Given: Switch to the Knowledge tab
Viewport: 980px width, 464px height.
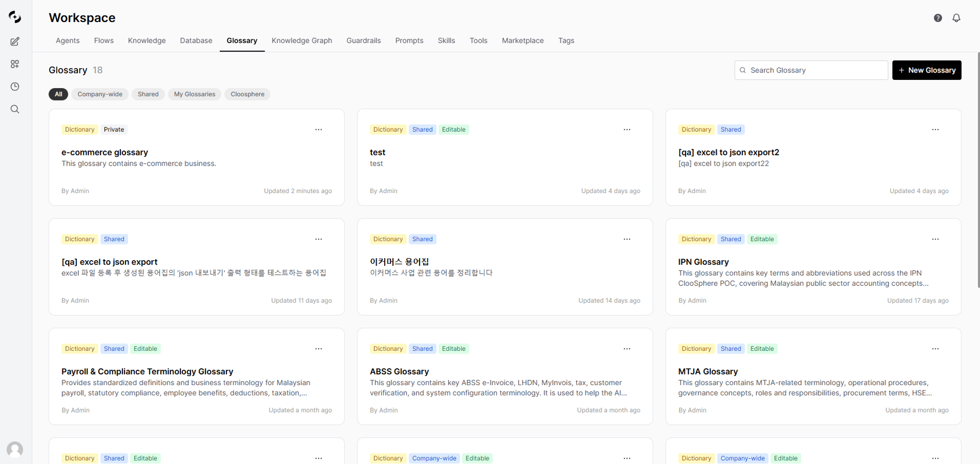Looking at the screenshot, I should click(147, 41).
